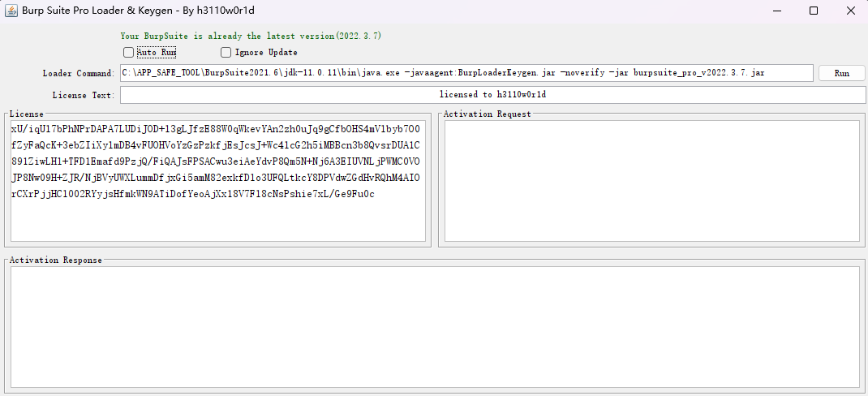
Task: Close the Burp Suite Loader window
Action: pos(850,11)
